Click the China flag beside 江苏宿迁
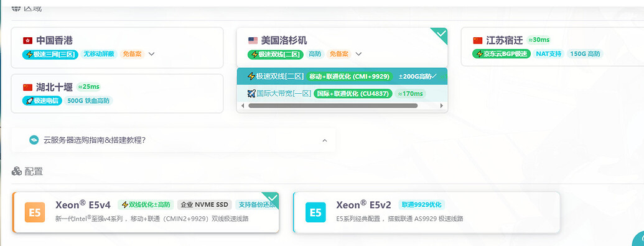 (478, 40)
